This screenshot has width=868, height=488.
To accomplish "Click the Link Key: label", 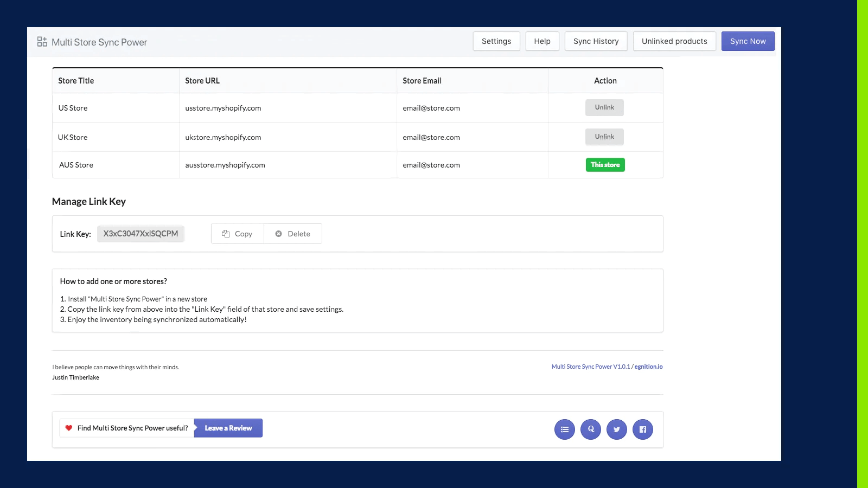I will coord(75,234).
